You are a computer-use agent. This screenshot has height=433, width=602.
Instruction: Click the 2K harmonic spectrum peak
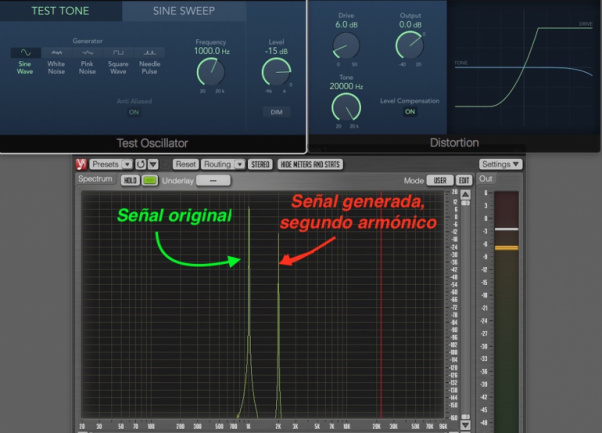[x=279, y=324]
